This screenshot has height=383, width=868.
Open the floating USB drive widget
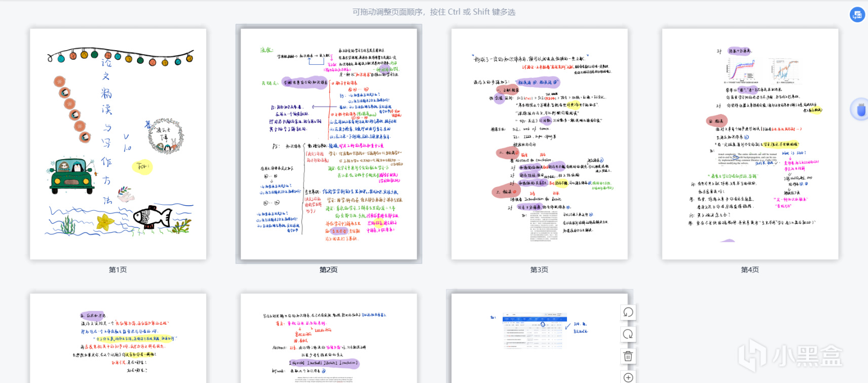(860, 109)
